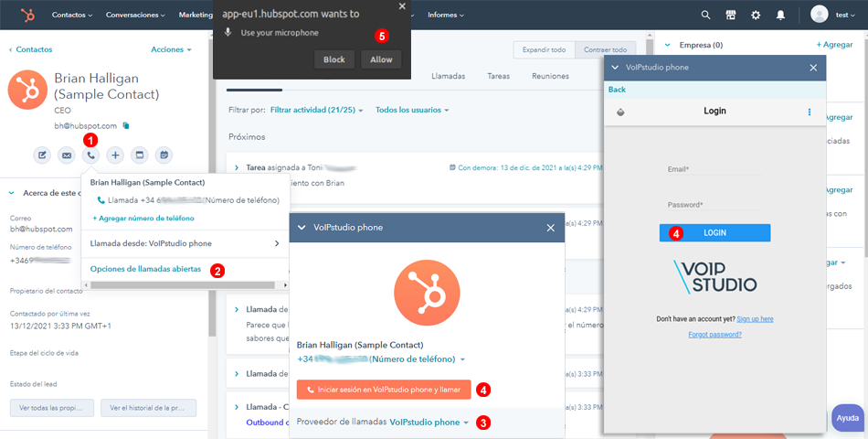The width and height of the screenshot is (868, 439).
Task: Click the phone icon next to Llamada +34
Action: click(x=101, y=200)
